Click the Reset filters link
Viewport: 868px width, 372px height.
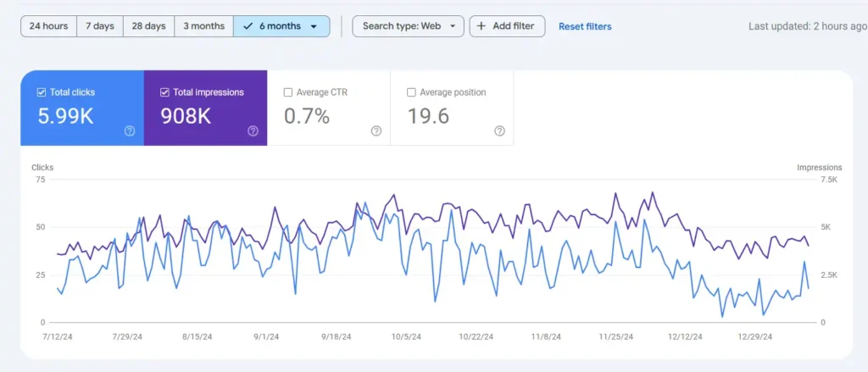click(585, 26)
